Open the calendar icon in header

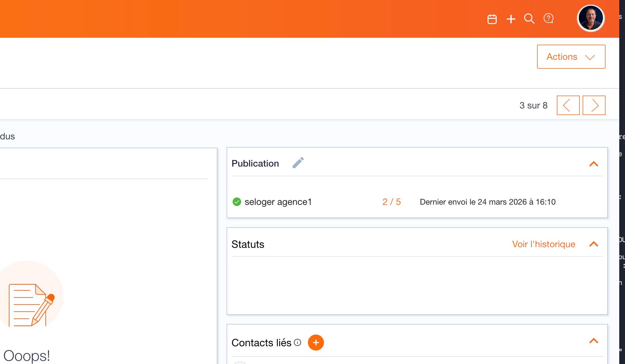coord(492,19)
